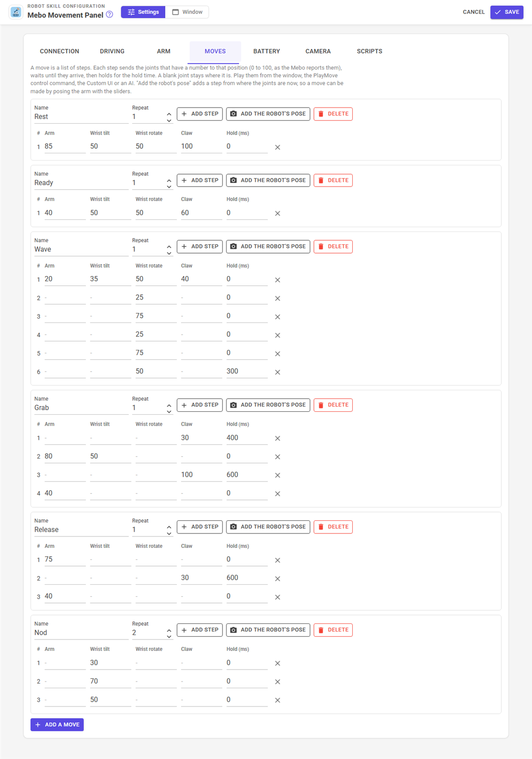Image resolution: width=532 pixels, height=759 pixels.
Task: Add a step to the Grab move
Action: coord(200,405)
